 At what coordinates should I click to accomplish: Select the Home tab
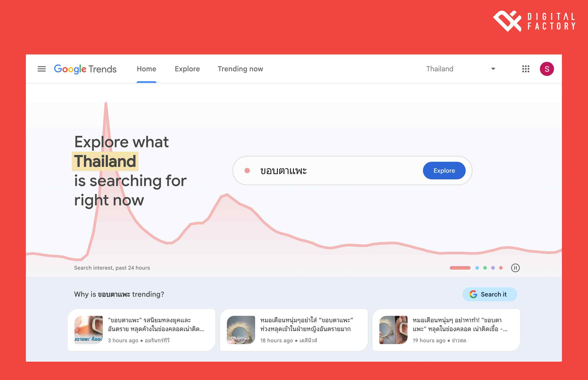tap(146, 69)
